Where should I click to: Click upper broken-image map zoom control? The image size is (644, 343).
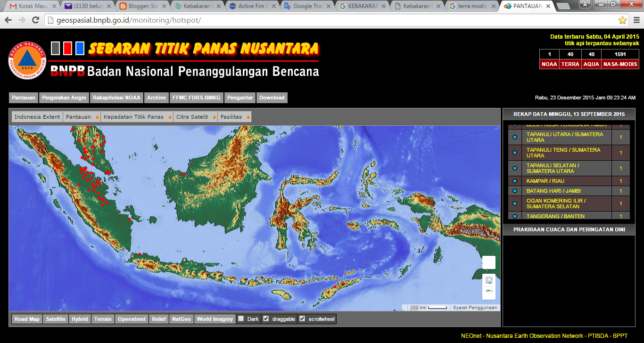click(x=489, y=280)
